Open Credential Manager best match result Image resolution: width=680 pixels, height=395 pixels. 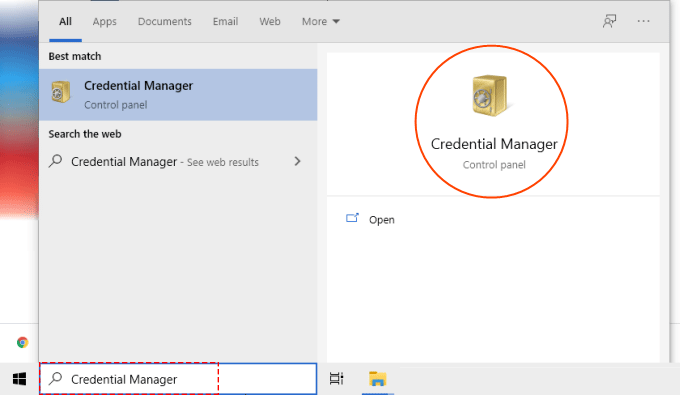[178, 95]
